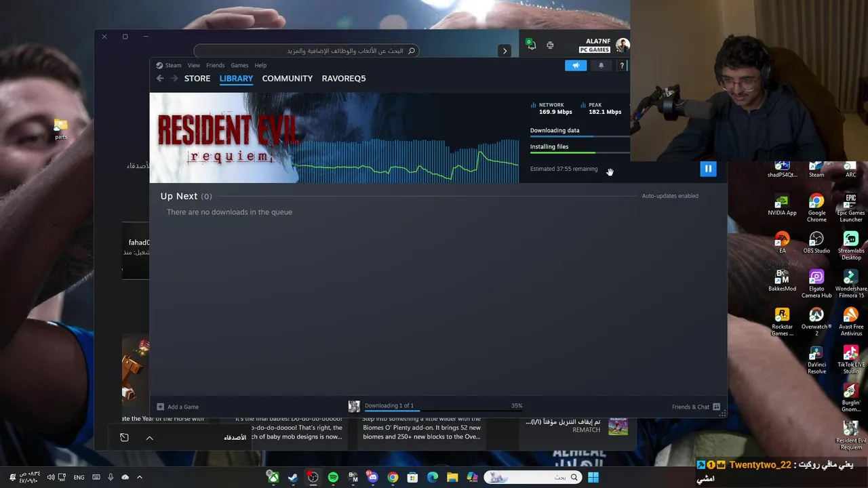This screenshot has width=868, height=488.
Task: Open the View menu
Action: tap(194, 66)
